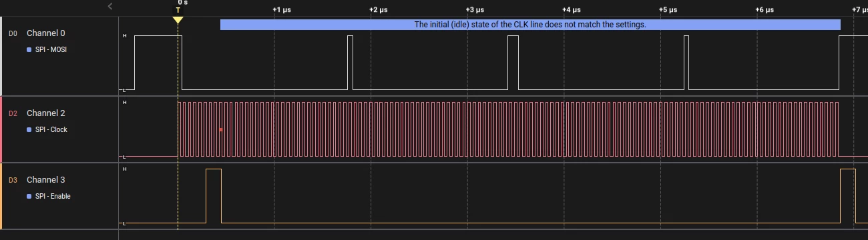Click the +3 µs time ruler label
This screenshot has height=240, width=868.
[x=474, y=10]
